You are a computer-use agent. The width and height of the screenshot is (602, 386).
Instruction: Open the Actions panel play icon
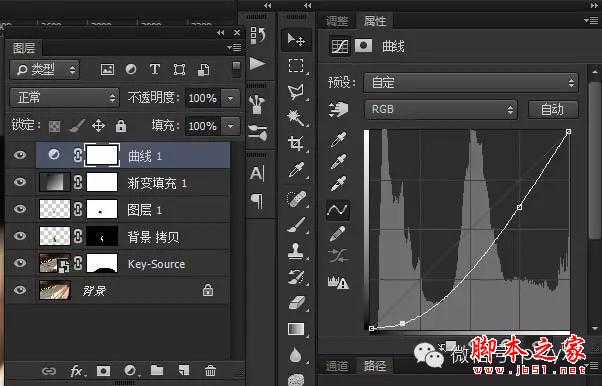point(257,63)
